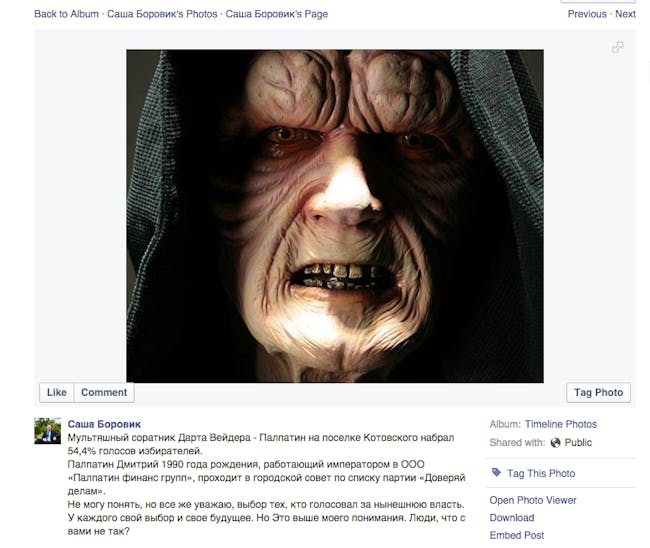The width and height of the screenshot is (650, 548).
Task: Click the fullscreen expand icon
Action: tap(617, 47)
